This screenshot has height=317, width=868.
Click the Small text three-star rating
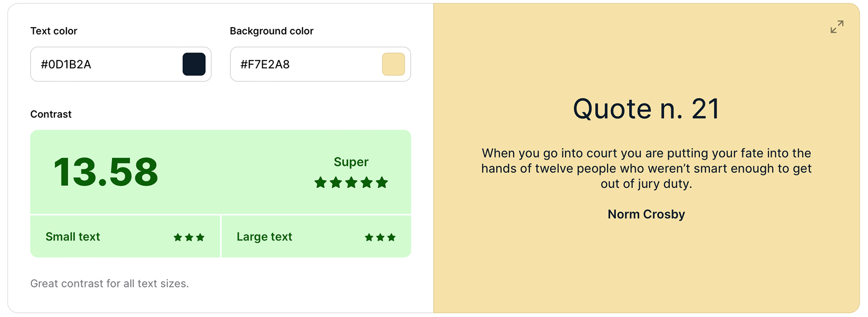(189, 237)
